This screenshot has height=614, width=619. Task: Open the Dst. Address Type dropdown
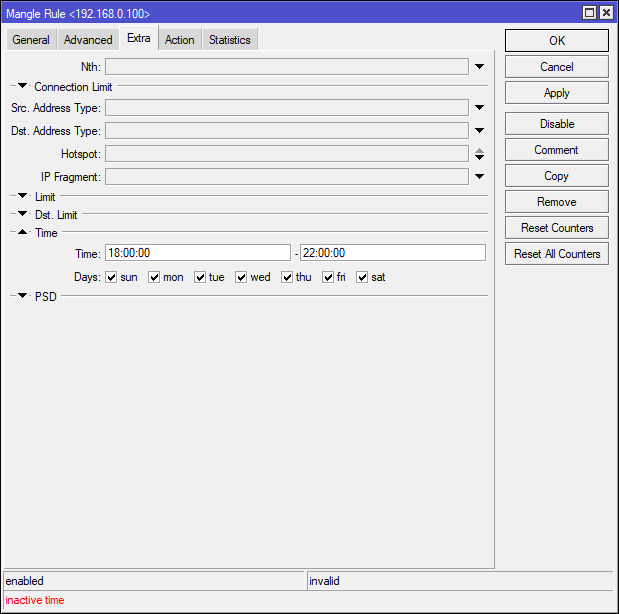(479, 131)
